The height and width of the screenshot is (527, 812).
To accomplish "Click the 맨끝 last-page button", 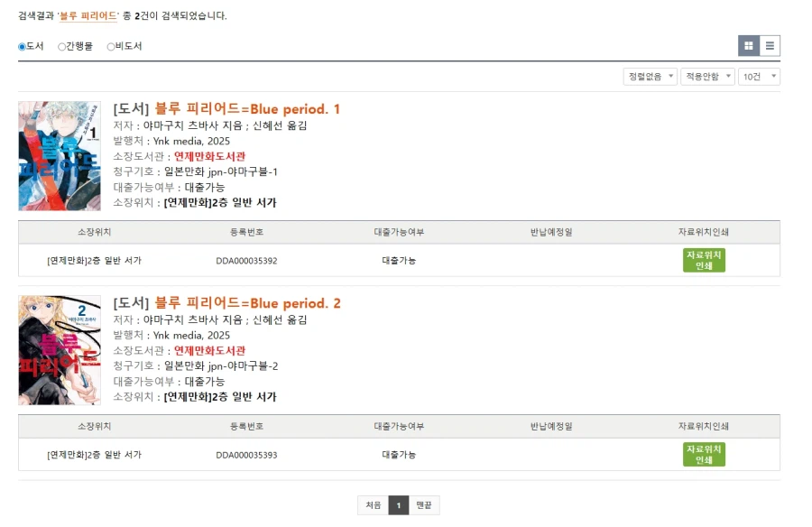I will coord(422,506).
